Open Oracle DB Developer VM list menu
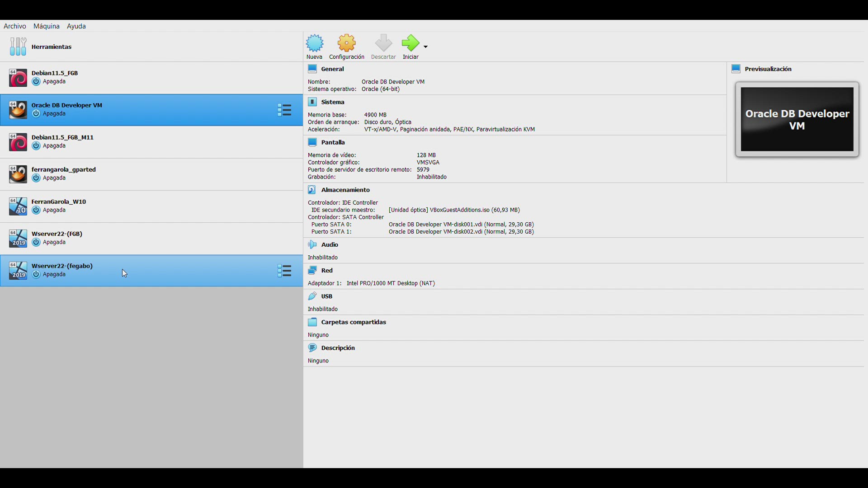 284,110
